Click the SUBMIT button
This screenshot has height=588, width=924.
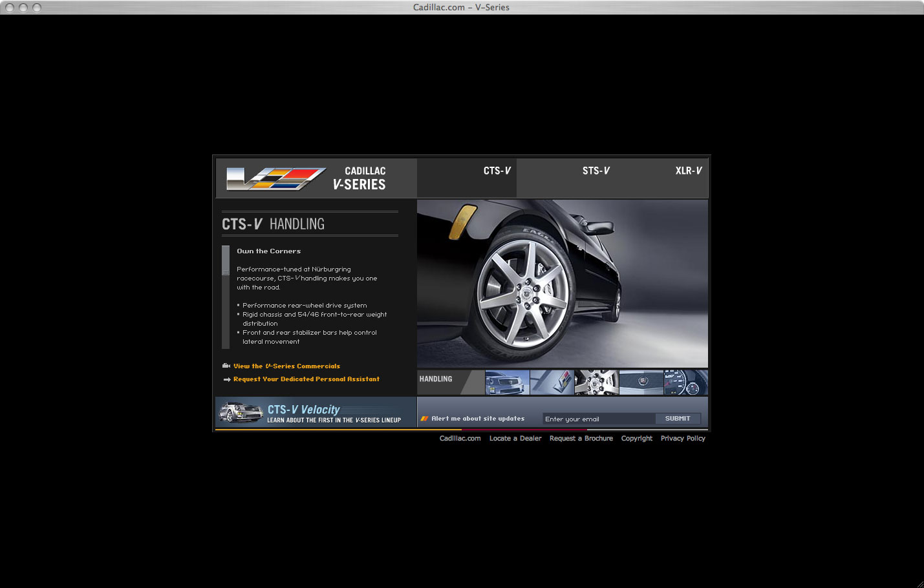(678, 419)
